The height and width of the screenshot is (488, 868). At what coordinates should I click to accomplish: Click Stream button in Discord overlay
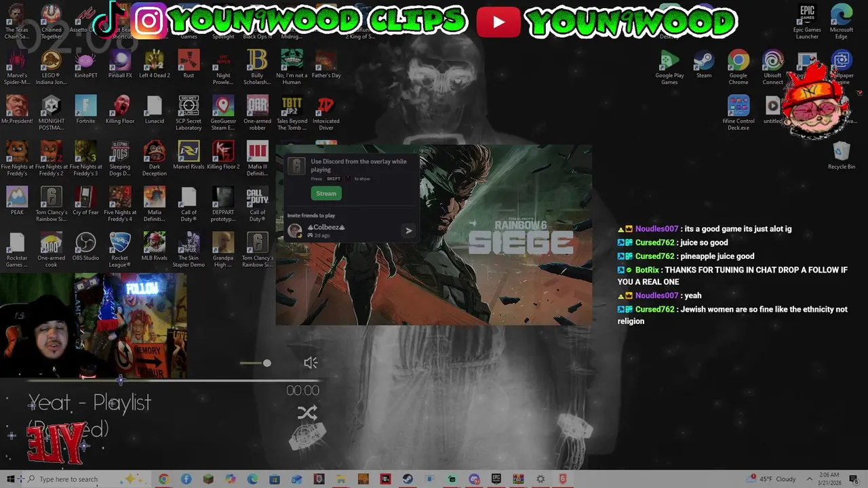coord(326,194)
